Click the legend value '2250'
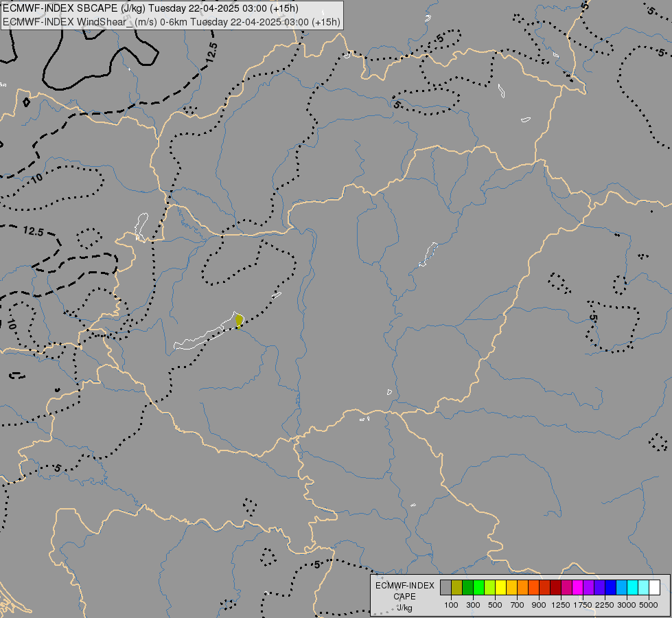Screen dimensions: 672x618 pos(605,605)
